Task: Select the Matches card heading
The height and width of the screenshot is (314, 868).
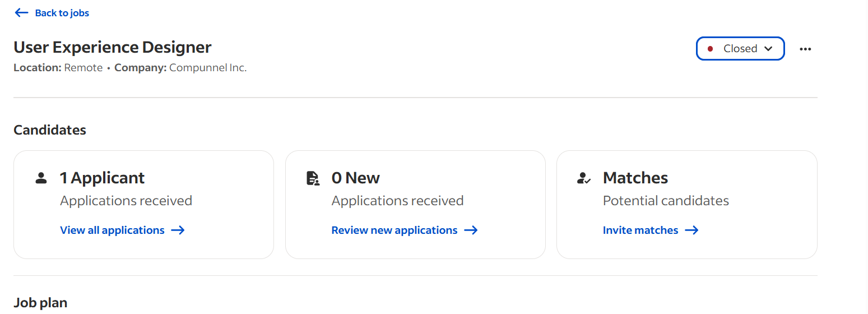Action: click(x=635, y=178)
